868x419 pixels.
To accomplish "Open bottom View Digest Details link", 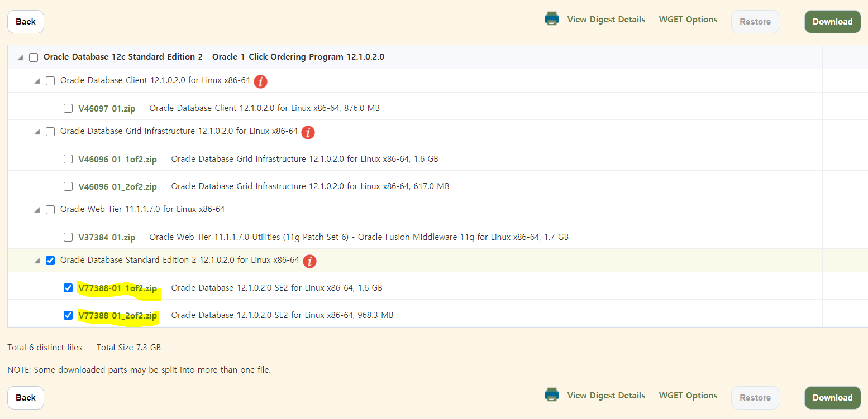I will coord(606,396).
